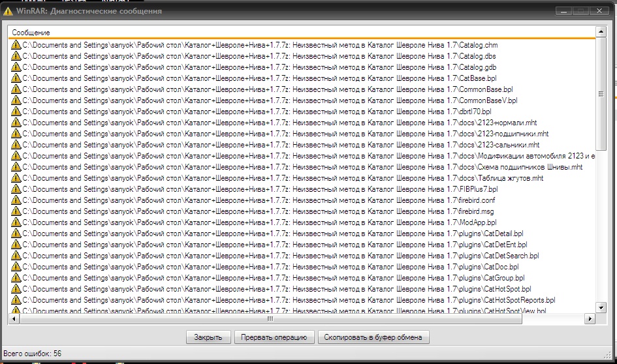Select the plugins\CatDetSearch.bpl error text
The image size is (617, 364).
pyautogui.click(x=281, y=256)
